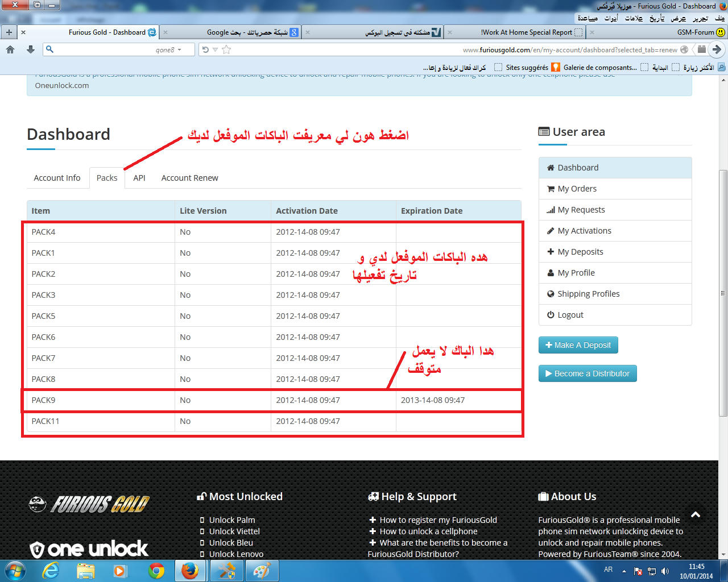Image resolution: width=728 pixels, height=582 pixels.
Task: Open the عرض menu in menu bar
Action: pos(679,18)
